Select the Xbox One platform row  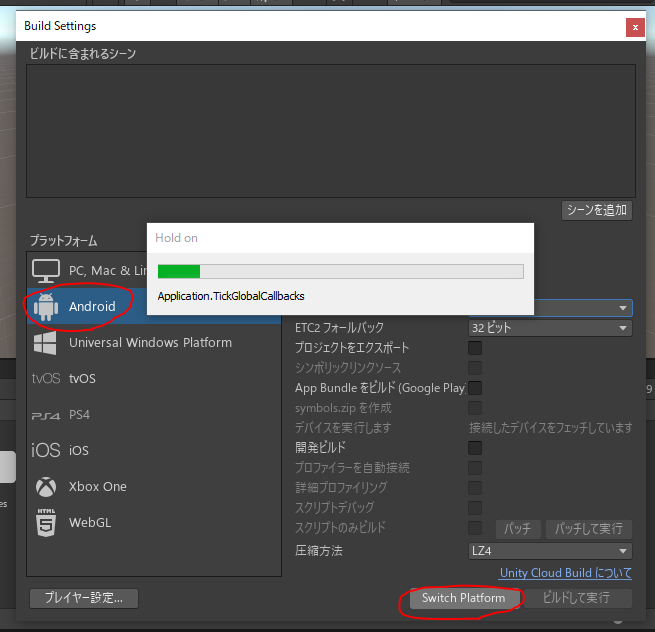tap(154, 487)
